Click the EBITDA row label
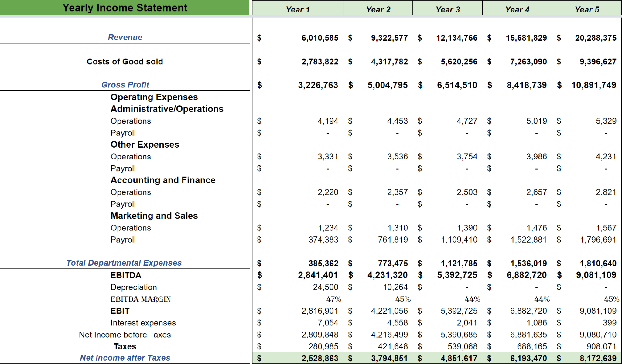The width and height of the screenshot is (622, 364). (126, 275)
